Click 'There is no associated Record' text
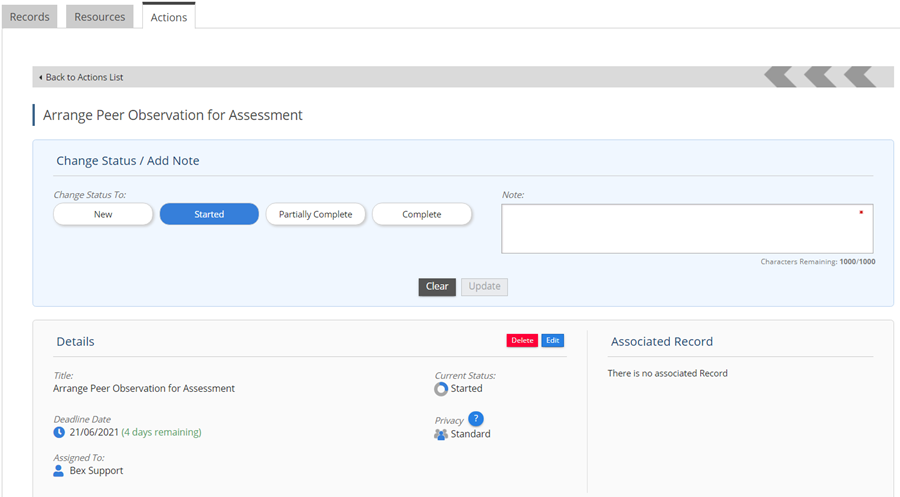 click(668, 373)
